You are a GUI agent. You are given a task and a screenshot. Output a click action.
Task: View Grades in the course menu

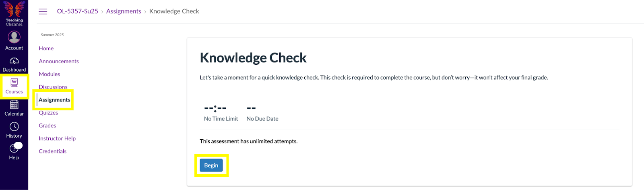coord(47,126)
